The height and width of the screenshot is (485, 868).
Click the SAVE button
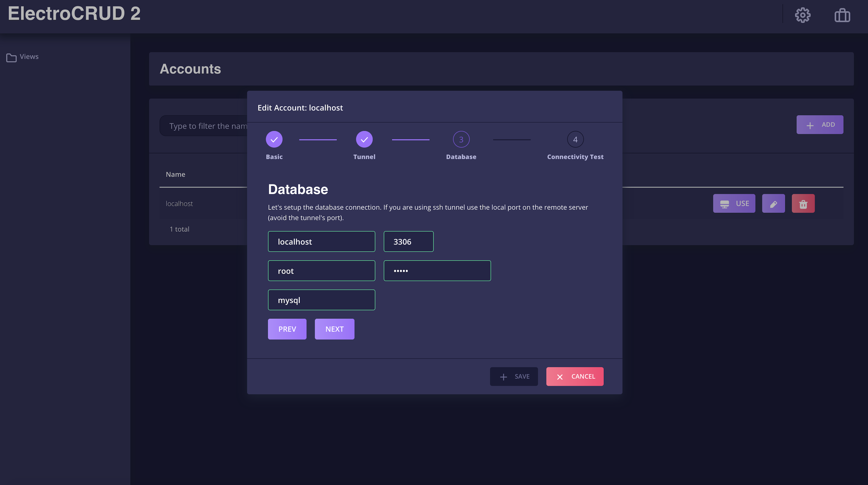tap(514, 376)
